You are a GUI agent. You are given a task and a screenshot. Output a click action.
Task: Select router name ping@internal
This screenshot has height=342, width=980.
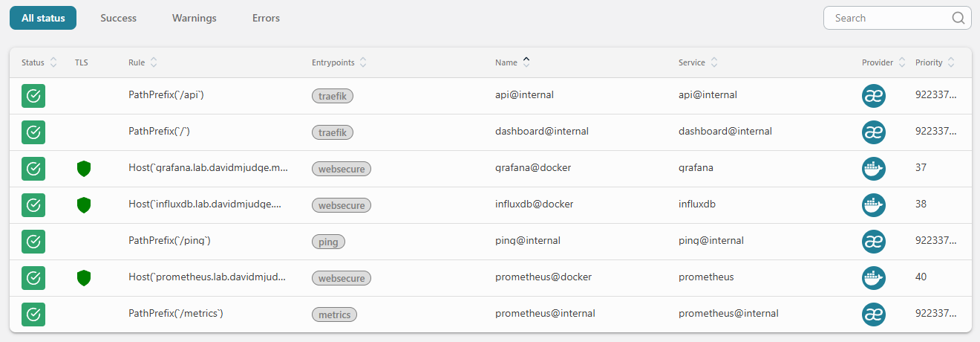coord(528,240)
